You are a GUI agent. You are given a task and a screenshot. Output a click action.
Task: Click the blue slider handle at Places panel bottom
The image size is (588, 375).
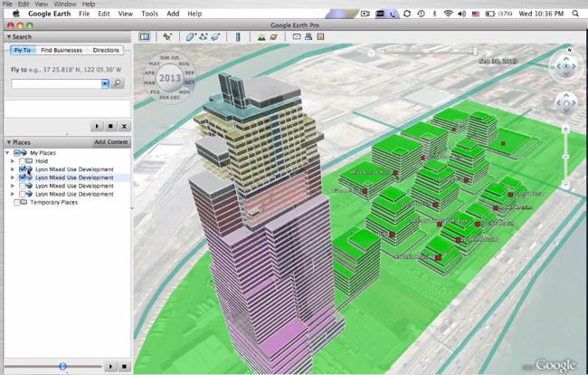pyautogui.click(x=62, y=366)
